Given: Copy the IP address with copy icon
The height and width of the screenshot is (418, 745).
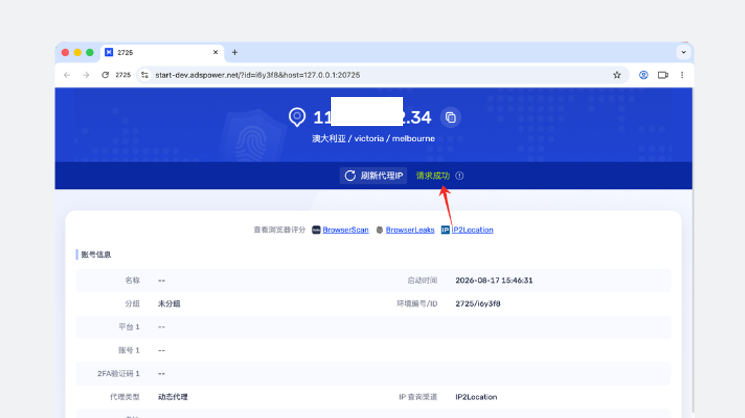Looking at the screenshot, I should [450, 117].
